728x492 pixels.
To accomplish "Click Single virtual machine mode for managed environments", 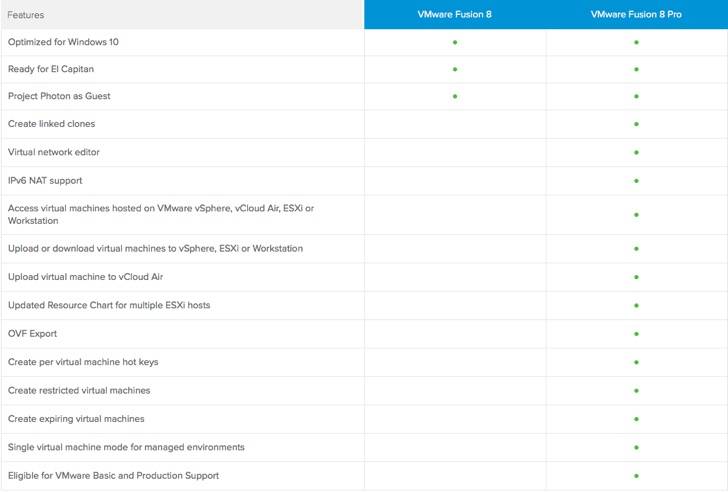I will click(126, 447).
